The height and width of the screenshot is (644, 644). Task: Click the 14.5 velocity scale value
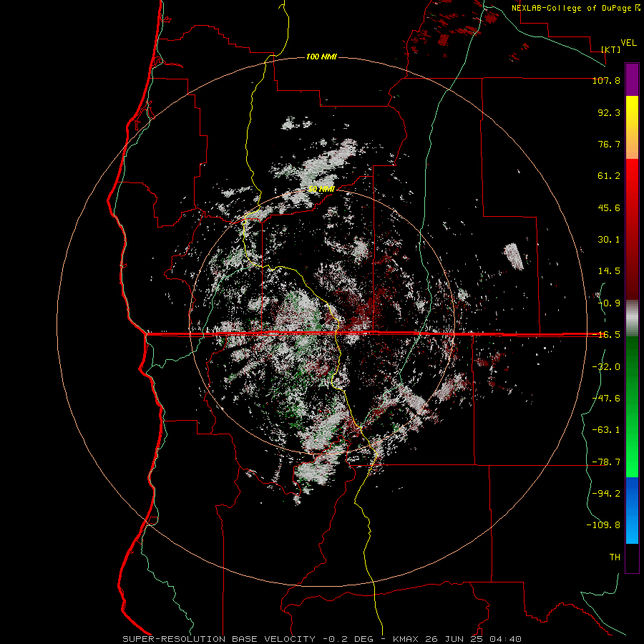609,271
